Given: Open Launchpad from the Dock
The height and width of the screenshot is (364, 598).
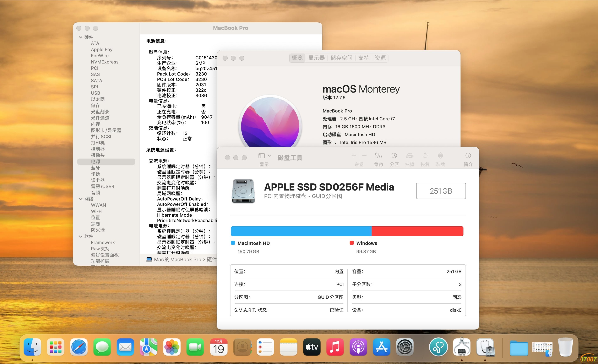Looking at the screenshot, I should 56,347.
